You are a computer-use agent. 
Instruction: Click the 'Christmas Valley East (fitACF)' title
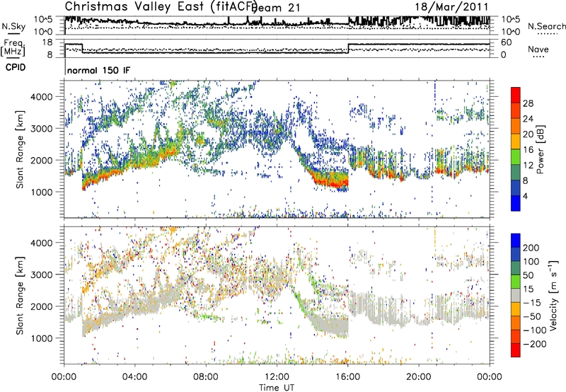tap(161, 7)
